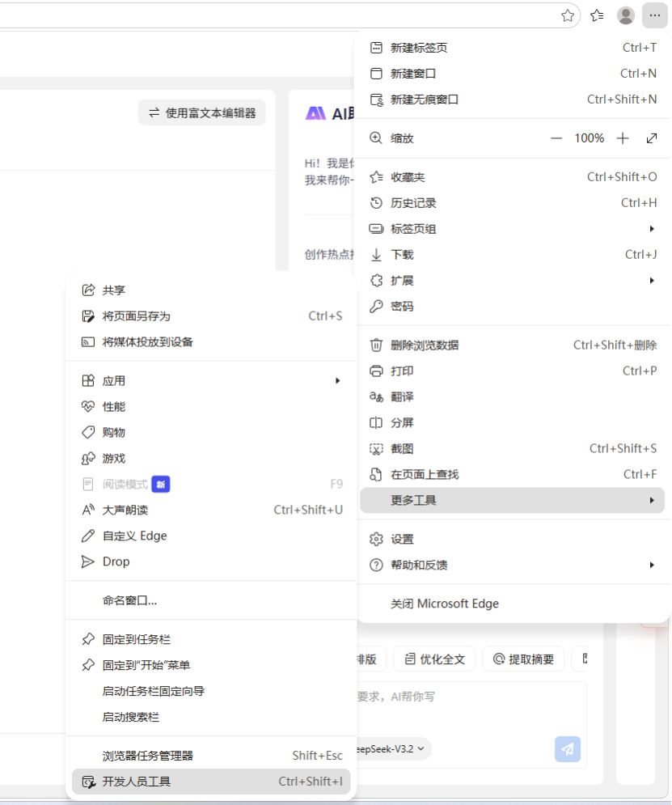Choose 打印 from the menu
672x805 pixels.
513,371
